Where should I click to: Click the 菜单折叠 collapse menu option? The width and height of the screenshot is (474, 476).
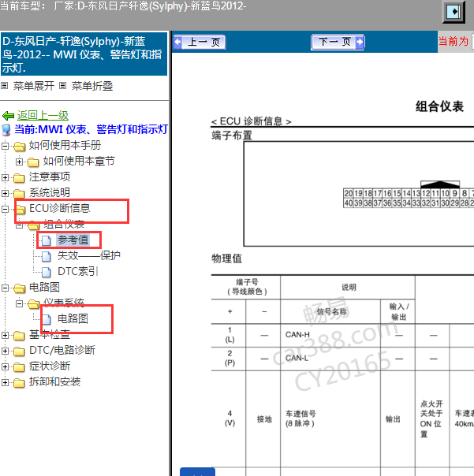92,86
